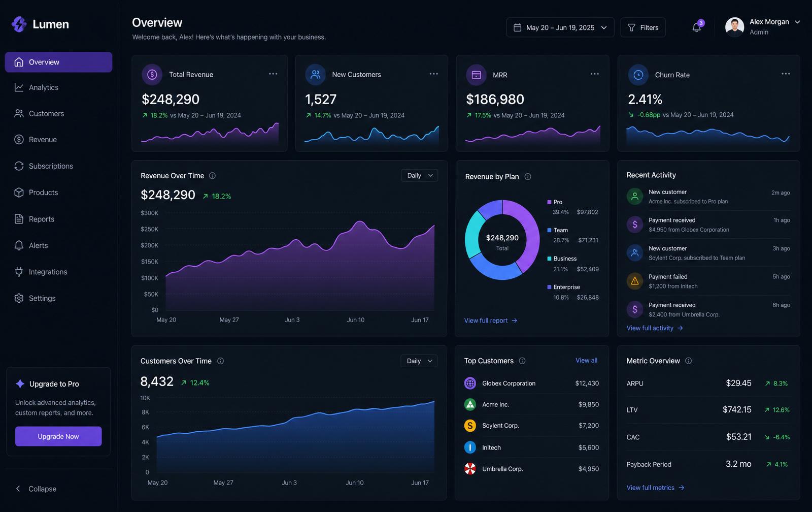The image size is (812, 512).
Task: Open View full metrics link
Action: coord(656,488)
